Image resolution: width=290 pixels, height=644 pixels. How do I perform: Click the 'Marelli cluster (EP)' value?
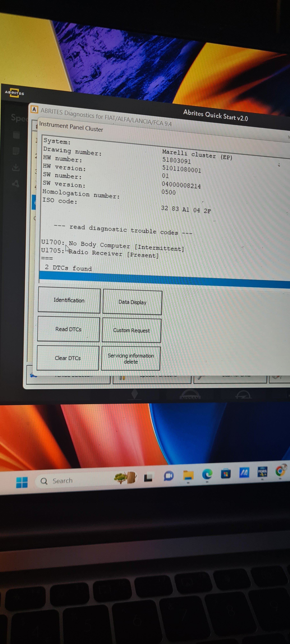[x=197, y=155]
